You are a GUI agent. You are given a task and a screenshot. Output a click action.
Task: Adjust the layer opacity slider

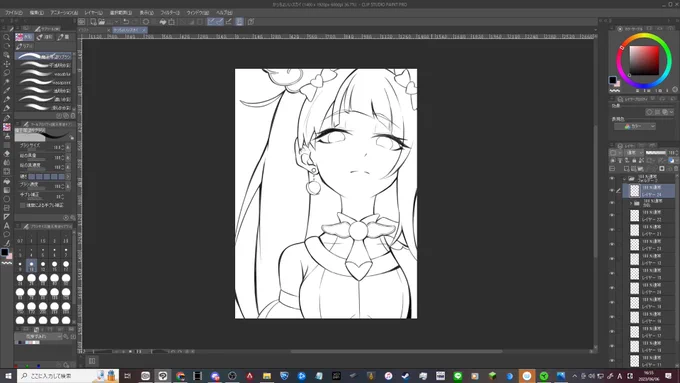coord(656,153)
